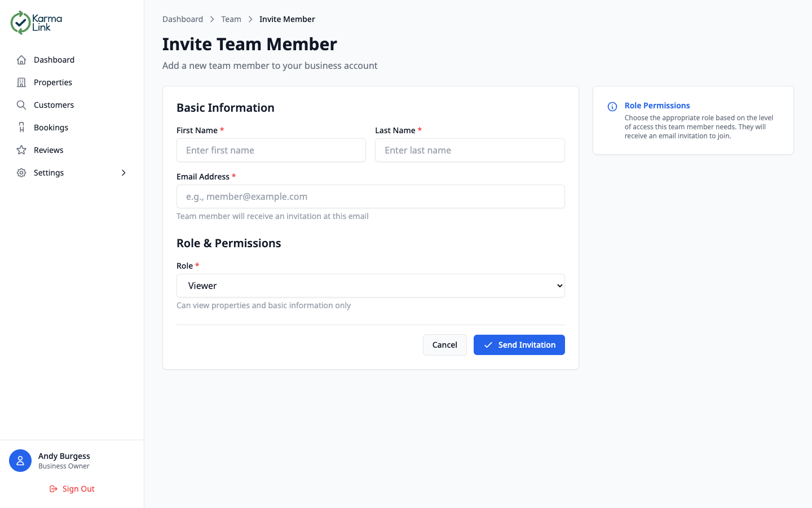Click the Sign Out logout icon
The height and width of the screenshot is (508, 812).
pos(53,488)
